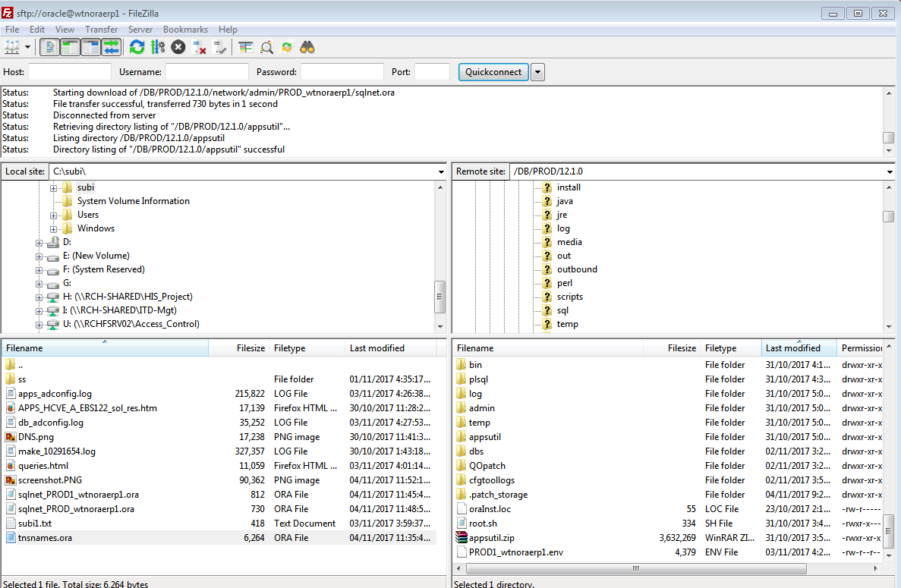Viewport: 901px width, 588px height.
Task: Open the Site Manager icon
Action: click(12, 47)
